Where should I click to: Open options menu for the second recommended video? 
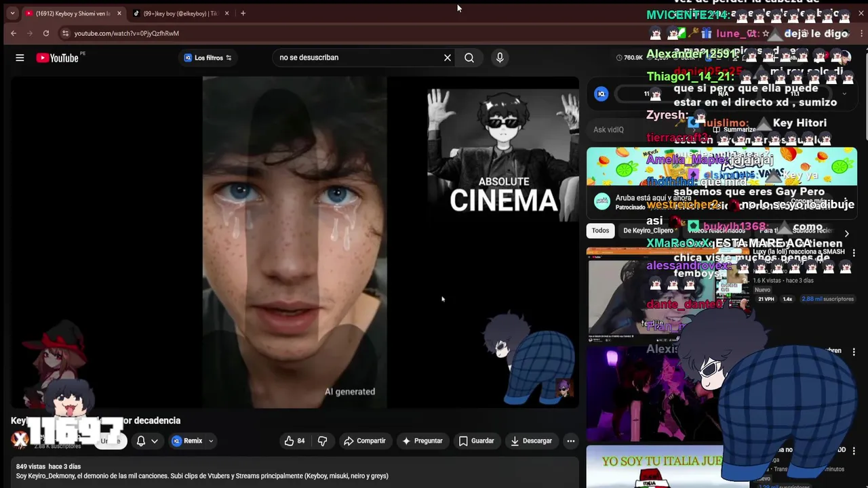point(854,352)
